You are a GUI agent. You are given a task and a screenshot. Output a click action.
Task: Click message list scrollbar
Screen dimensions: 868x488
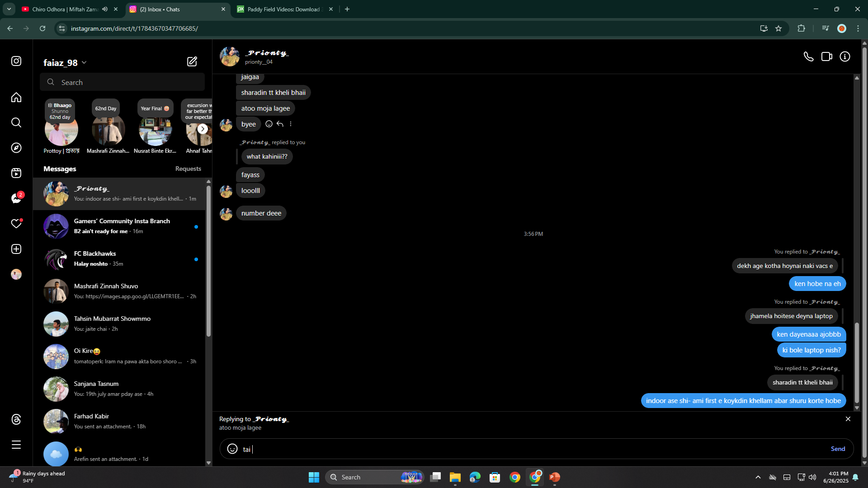[x=208, y=261]
